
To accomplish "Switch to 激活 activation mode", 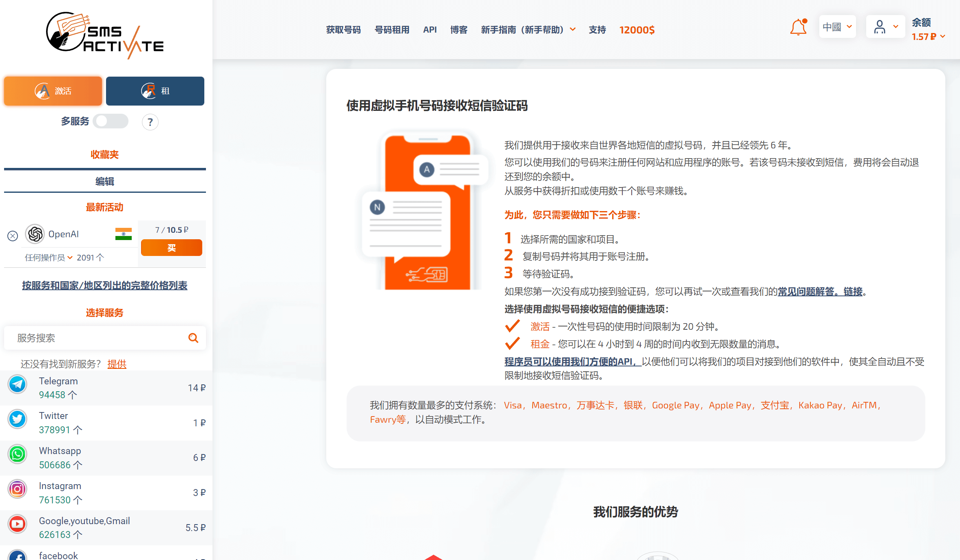I will coord(53,91).
